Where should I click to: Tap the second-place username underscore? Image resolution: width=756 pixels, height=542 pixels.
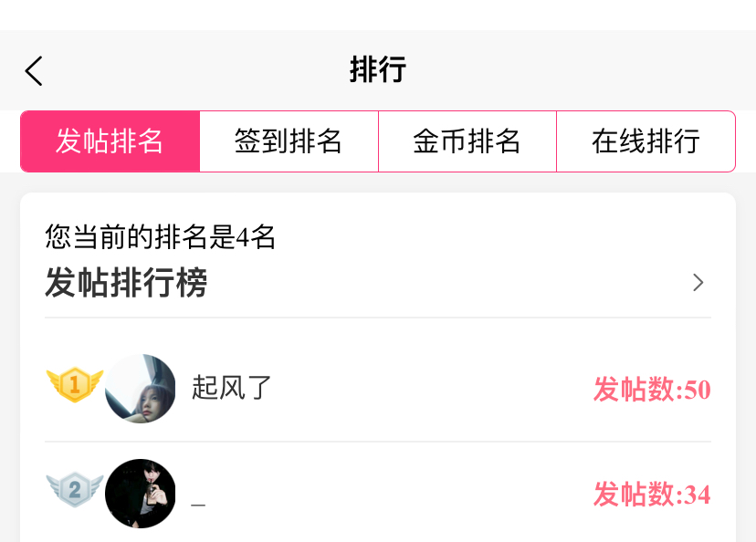[198, 501]
